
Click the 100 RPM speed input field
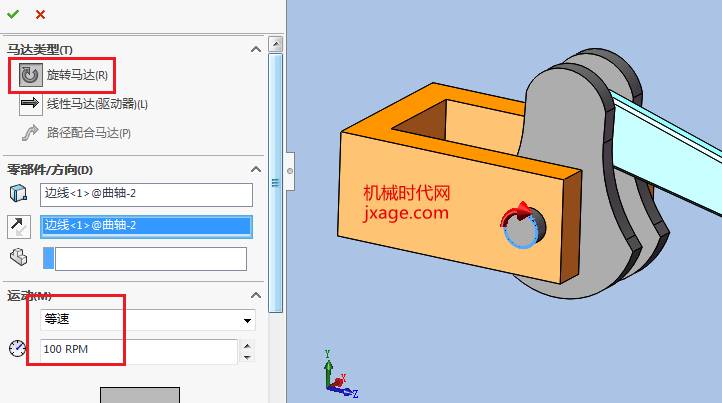pos(138,351)
